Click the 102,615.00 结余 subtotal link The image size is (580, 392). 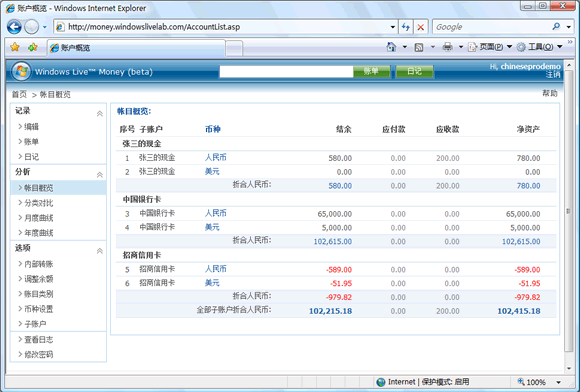(x=333, y=241)
